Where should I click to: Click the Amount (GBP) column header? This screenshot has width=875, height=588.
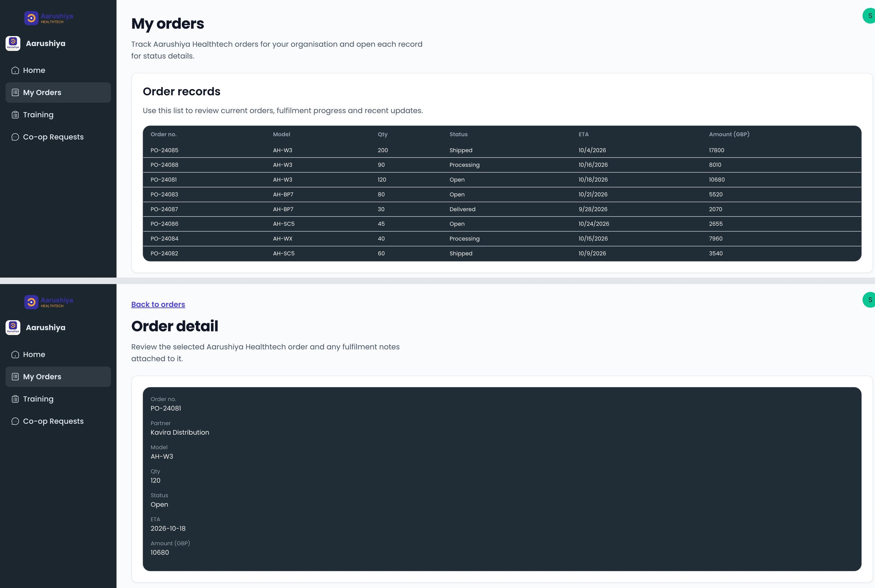(x=729, y=134)
